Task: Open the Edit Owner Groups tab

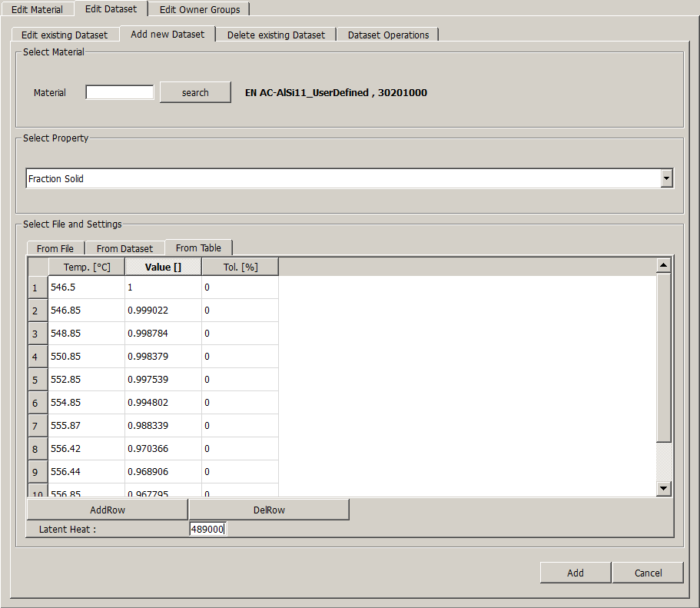Action: [x=199, y=9]
